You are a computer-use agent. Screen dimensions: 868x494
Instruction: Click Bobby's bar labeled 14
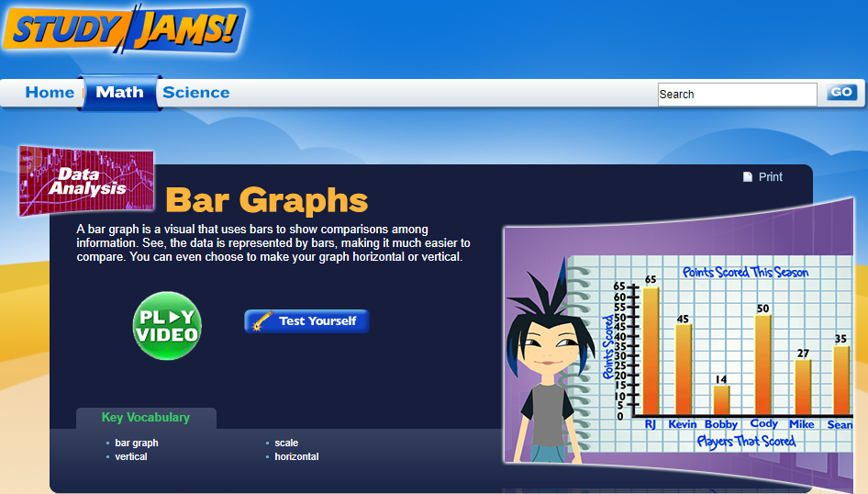coord(721,400)
